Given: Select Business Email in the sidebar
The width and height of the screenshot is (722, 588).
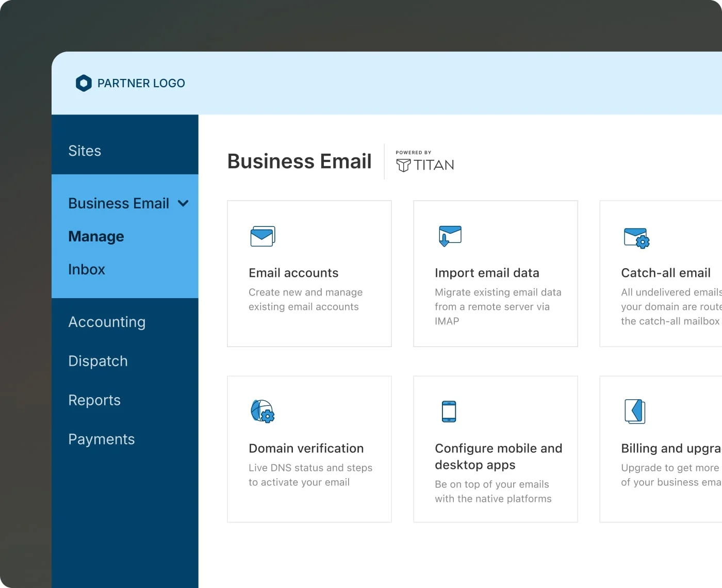Looking at the screenshot, I should 119,203.
